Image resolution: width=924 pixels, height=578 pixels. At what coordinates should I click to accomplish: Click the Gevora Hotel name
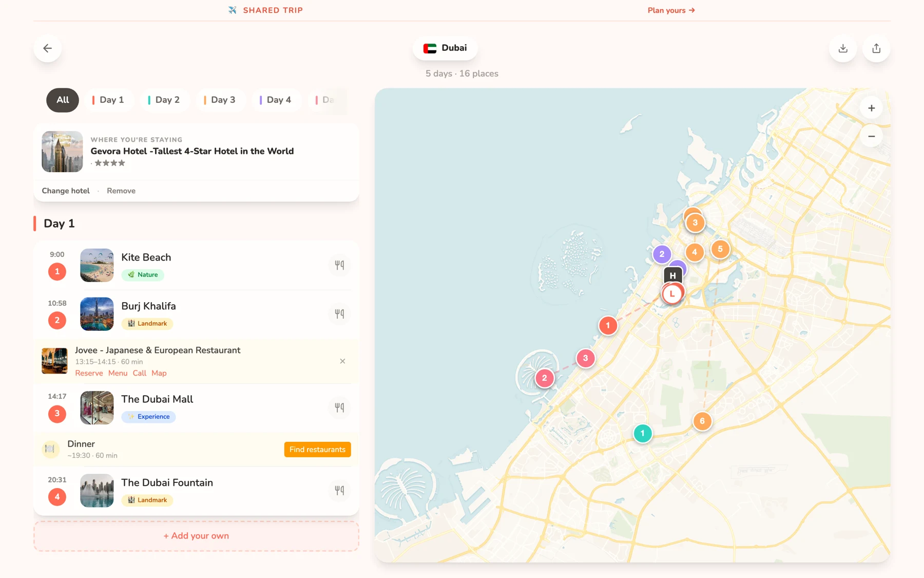tap(192, 151)
